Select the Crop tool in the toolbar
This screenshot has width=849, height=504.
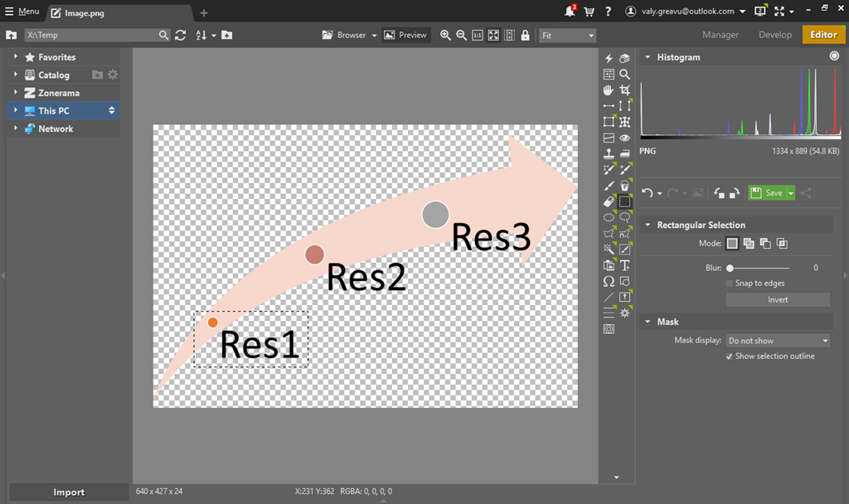[625, 90]
